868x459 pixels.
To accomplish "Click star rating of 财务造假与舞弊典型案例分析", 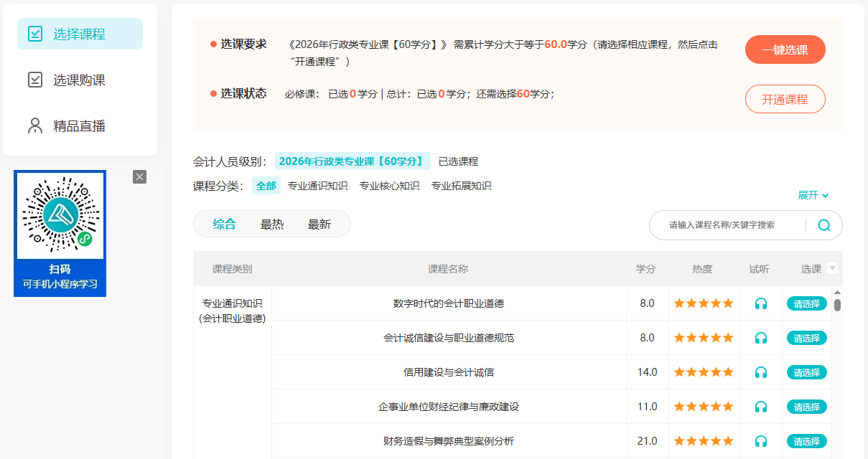I will [704, 441].
